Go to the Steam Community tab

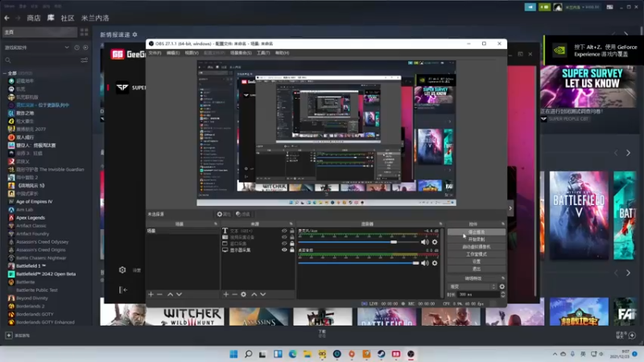(x=68, y=18)
